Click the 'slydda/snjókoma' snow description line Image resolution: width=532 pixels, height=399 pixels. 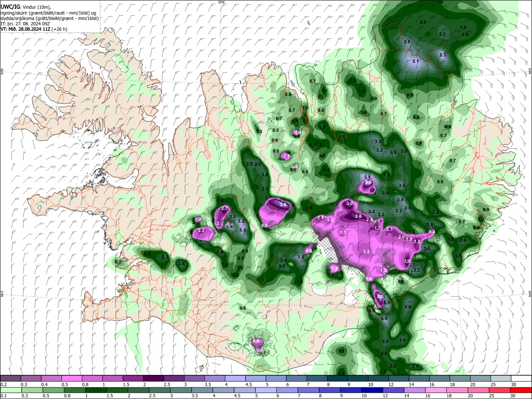[x=50, y=18]
